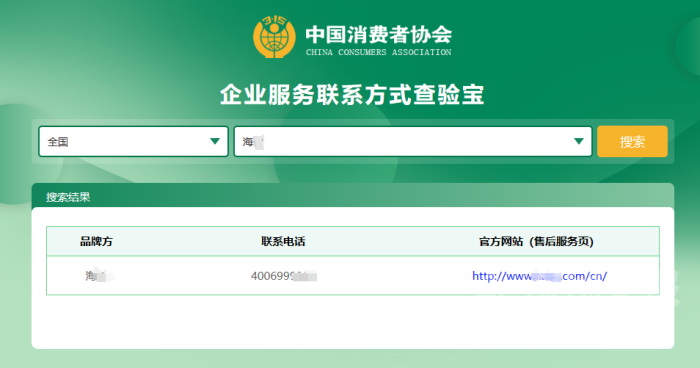Click the CHINA CONSUMERS ASSOCIATION subtitle
The height and width of the screenshot is (368, 700).
pos(379,52)
